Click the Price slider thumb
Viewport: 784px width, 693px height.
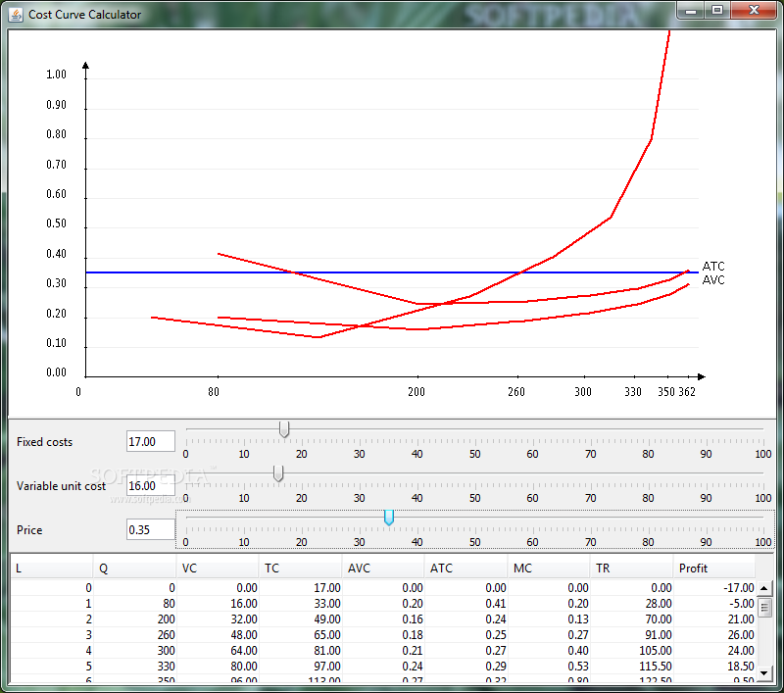[x=388, y=518]
